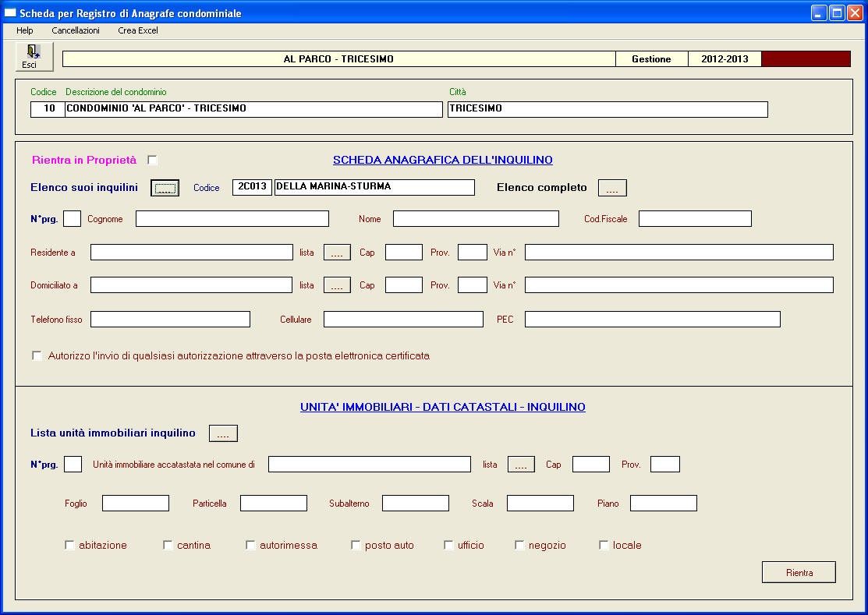868x615 pixels.
Task: Click the Scala field
Action: (540, 504)
